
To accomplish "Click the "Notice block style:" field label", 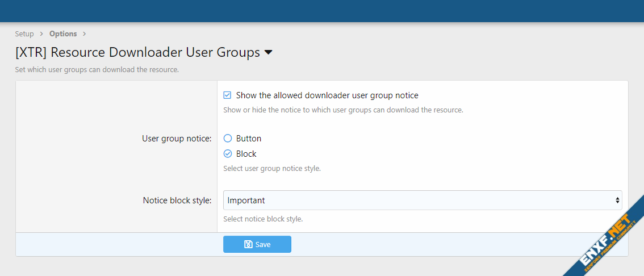I will coord(177,200).
